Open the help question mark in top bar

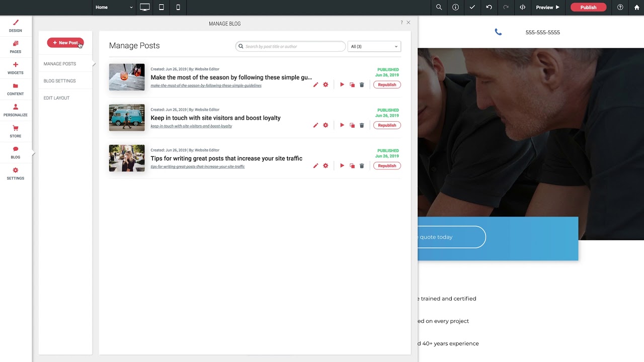[x=620, y=7]
